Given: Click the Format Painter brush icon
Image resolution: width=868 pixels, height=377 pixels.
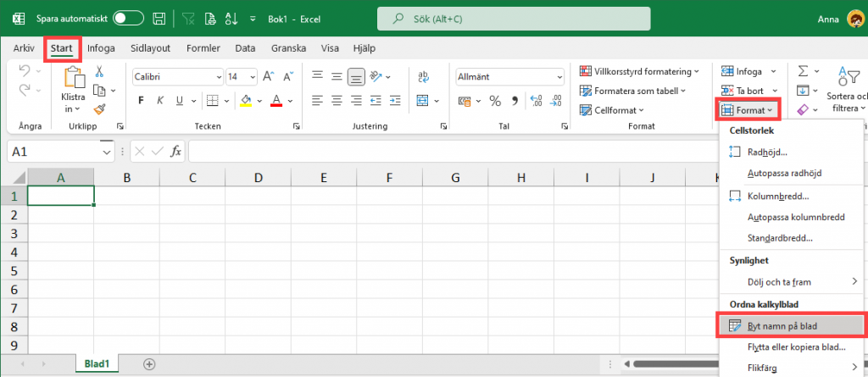Looking at the screenshot, I should 100,109.
